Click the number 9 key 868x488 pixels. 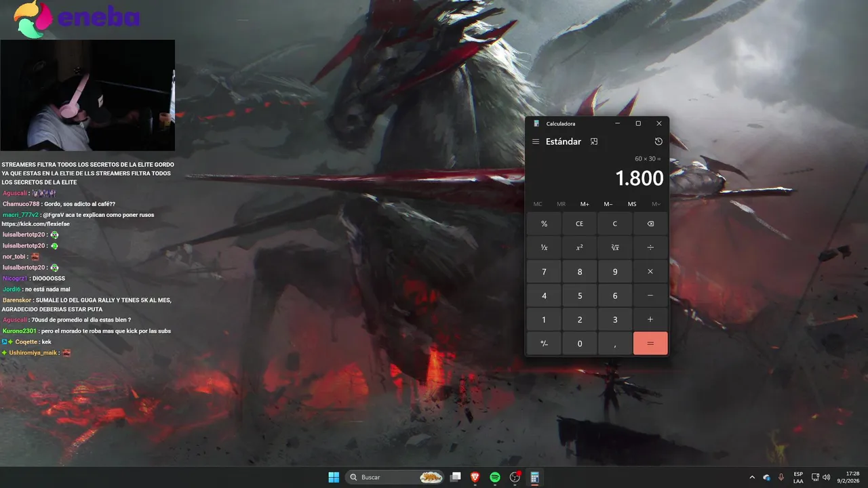click(615, 271)
